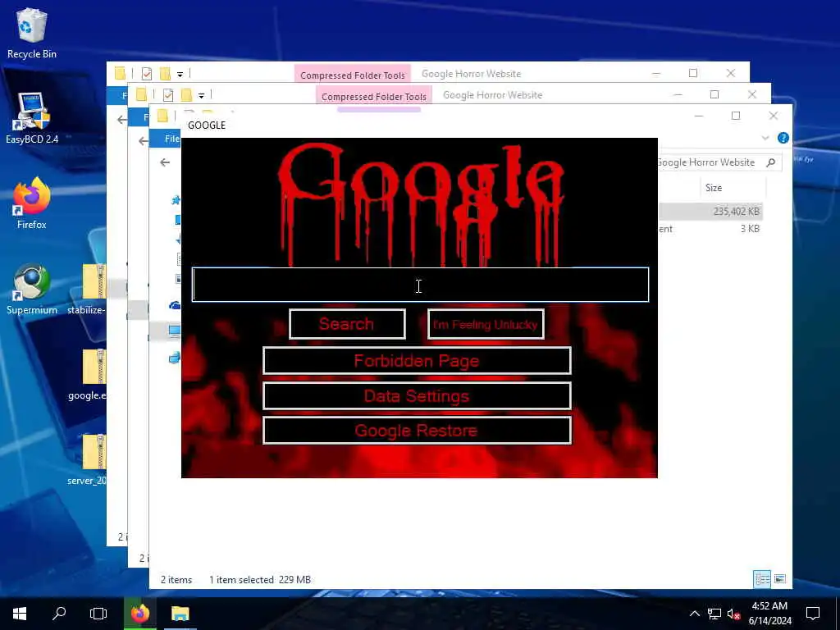
Task: Click Properties icon in middle Explorer title bar
Action: click(167, 95)
